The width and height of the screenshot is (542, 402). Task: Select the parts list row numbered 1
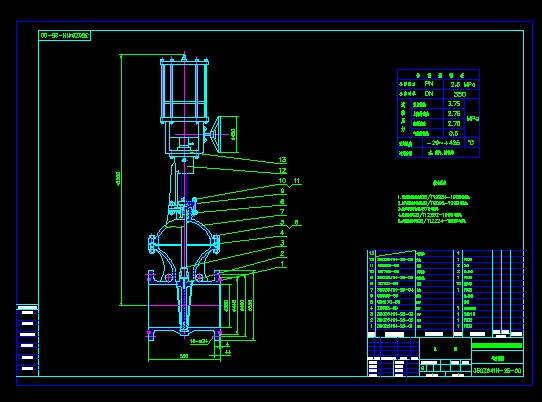(445, 326)
